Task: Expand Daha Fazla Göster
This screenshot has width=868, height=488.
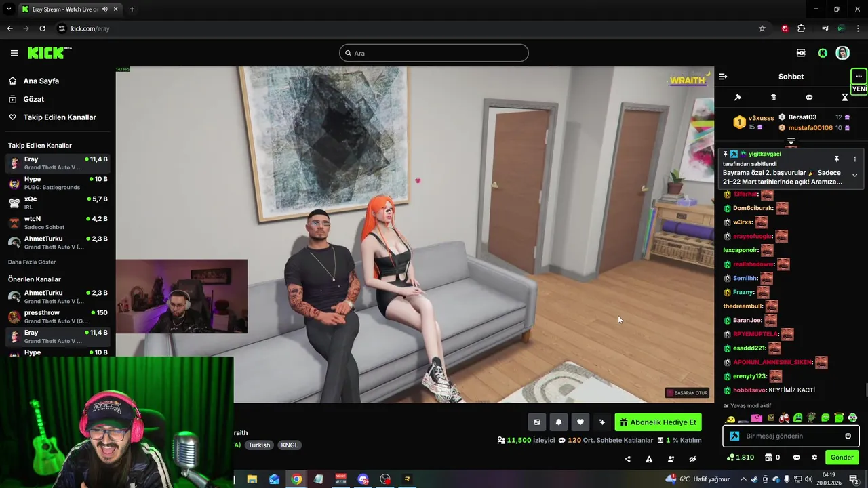Action: (32, 262)
